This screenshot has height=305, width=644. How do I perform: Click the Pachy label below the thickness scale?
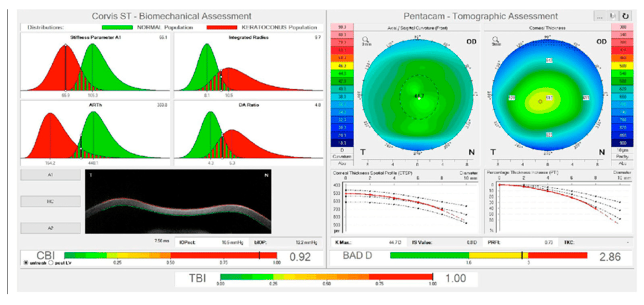[x=622, y=157]
